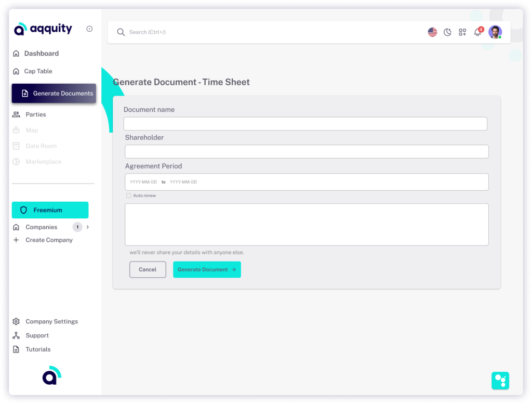Go to Cap Table in sidebar
Image resolution: width=532 pixels, height=404 pixels.
[x=38, y=71]
